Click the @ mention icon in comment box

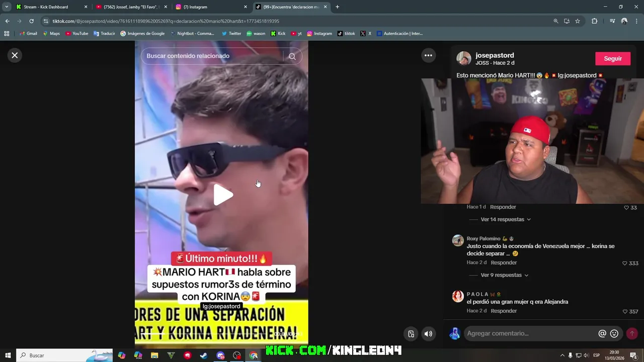click(602, 333)
